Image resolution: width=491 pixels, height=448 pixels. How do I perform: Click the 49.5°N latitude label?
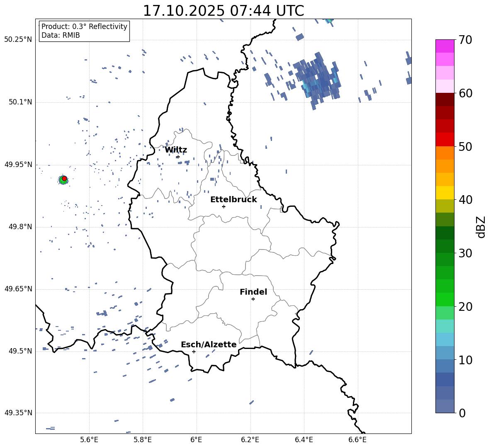pyautogui.click(x=20, y=351)
